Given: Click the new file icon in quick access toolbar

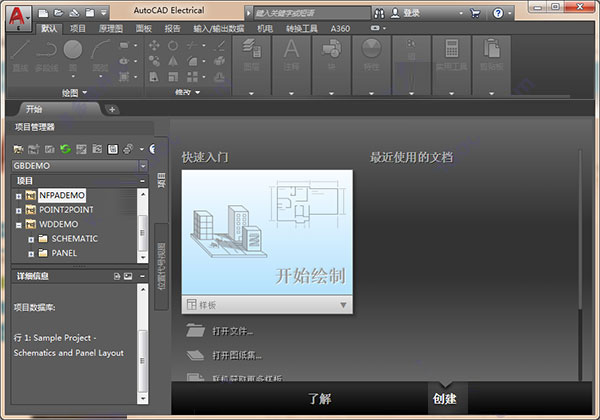Looking at the screenshot, I should [x=43, y=13].
